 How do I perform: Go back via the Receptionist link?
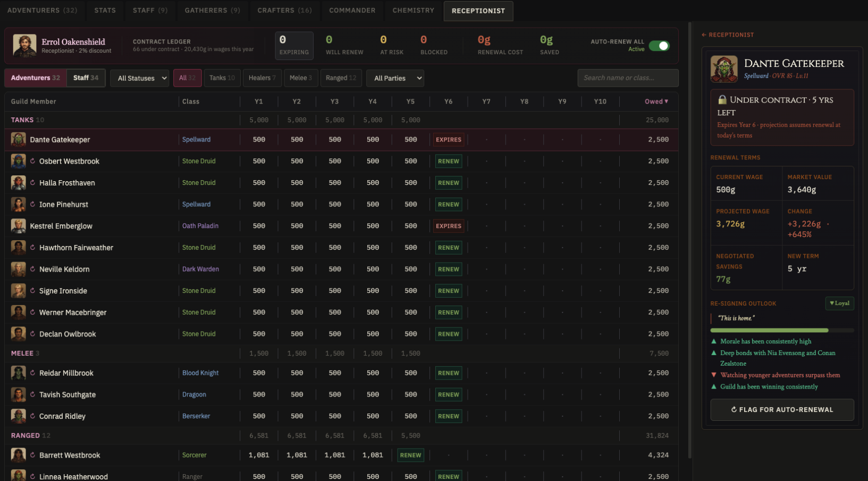point(728,35)
